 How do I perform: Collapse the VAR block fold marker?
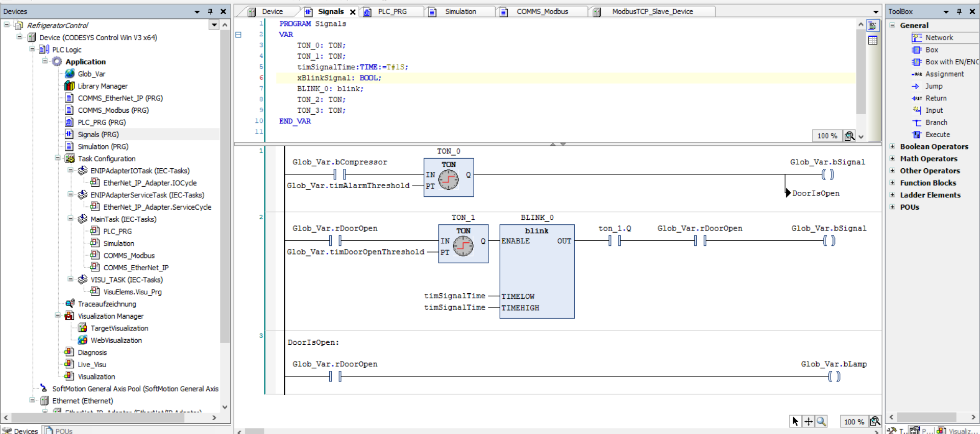coord(238,35)
